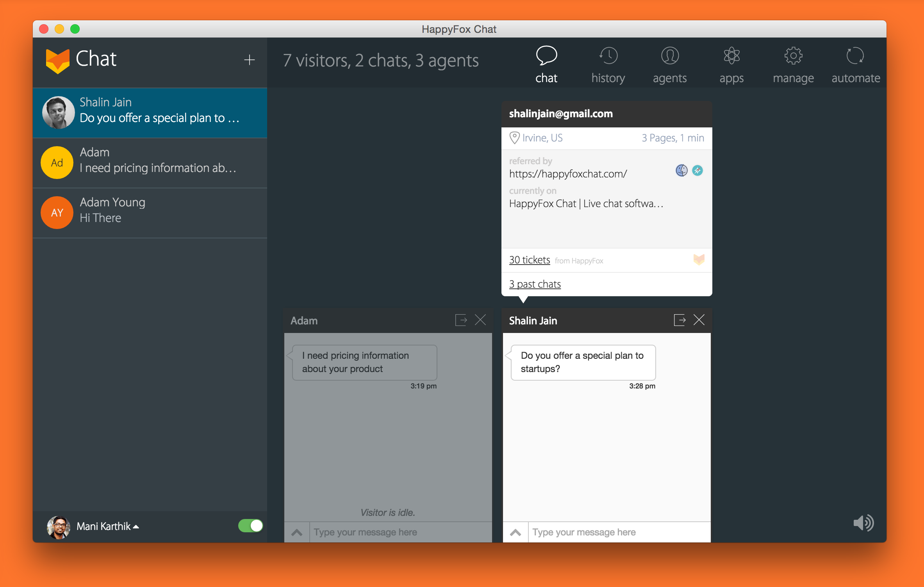This screenshot has height=587, width=924.
Task: Transfer the Shalin Jain chat
Action: tap(680, 320)
